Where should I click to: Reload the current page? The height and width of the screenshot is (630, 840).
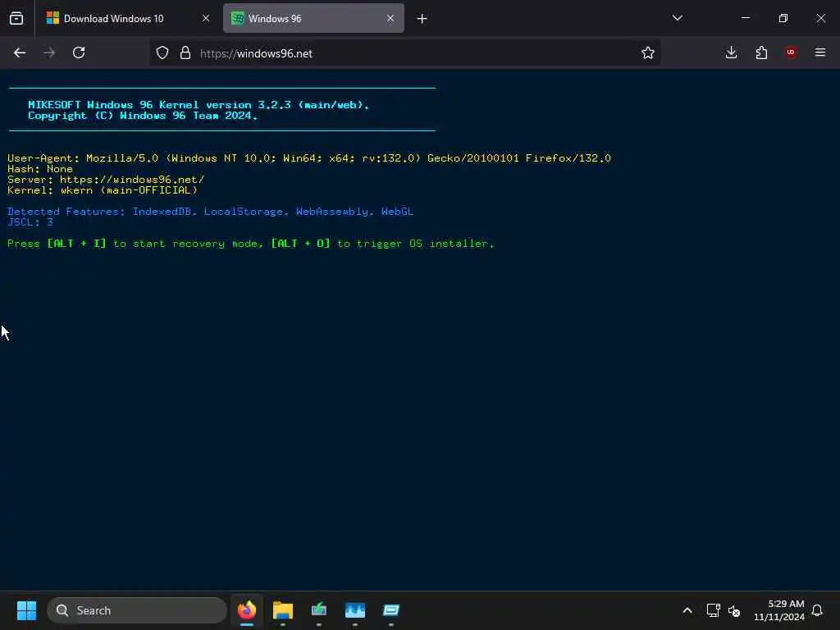(79, 52)
